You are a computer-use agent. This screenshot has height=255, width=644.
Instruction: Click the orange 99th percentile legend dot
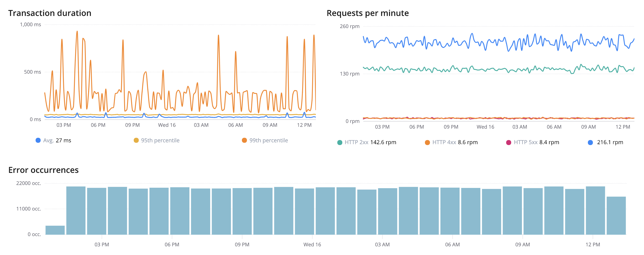244,140
